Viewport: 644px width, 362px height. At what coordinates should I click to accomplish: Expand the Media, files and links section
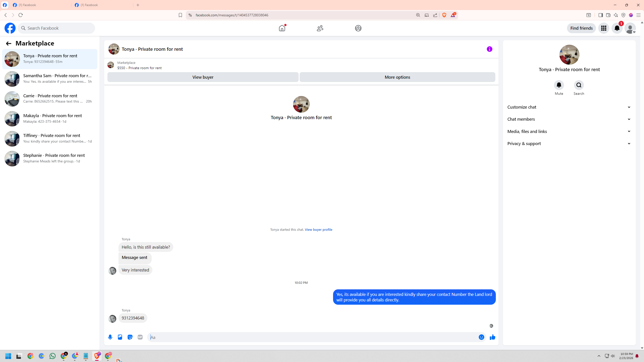(569, 131)
